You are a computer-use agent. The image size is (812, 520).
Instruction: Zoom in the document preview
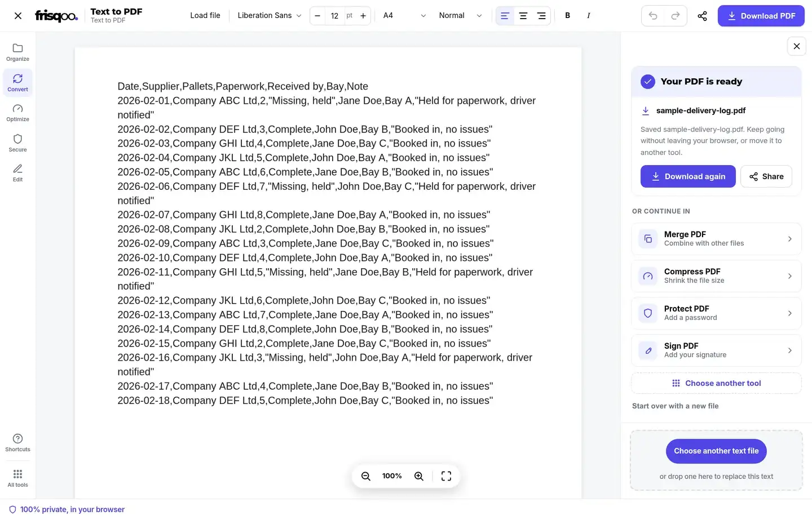point(419,476)
